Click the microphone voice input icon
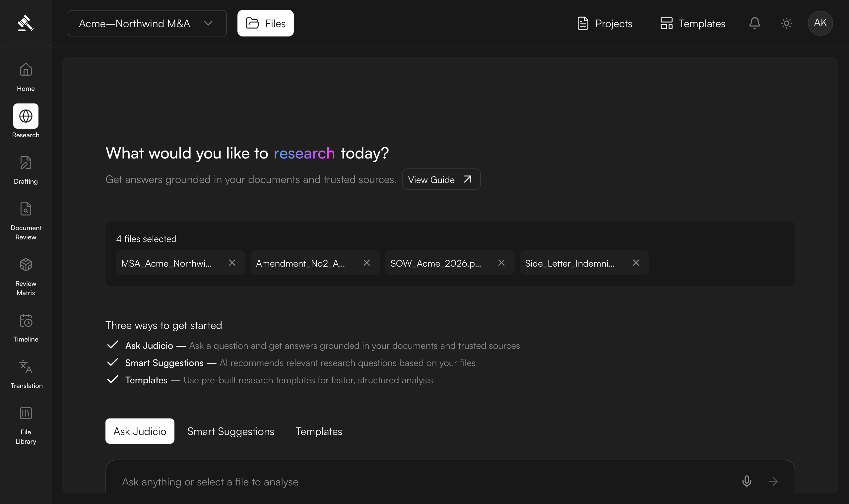 [x=747, y=481]
